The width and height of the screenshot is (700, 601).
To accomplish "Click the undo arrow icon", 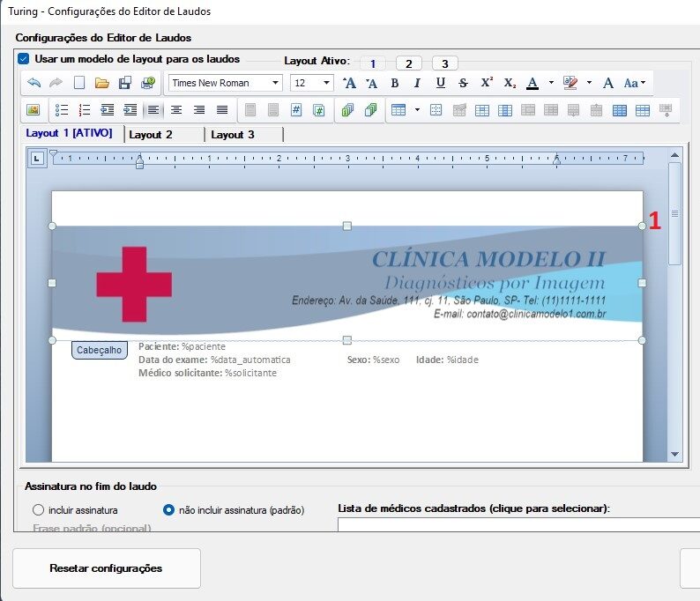I will coord(34,83).
